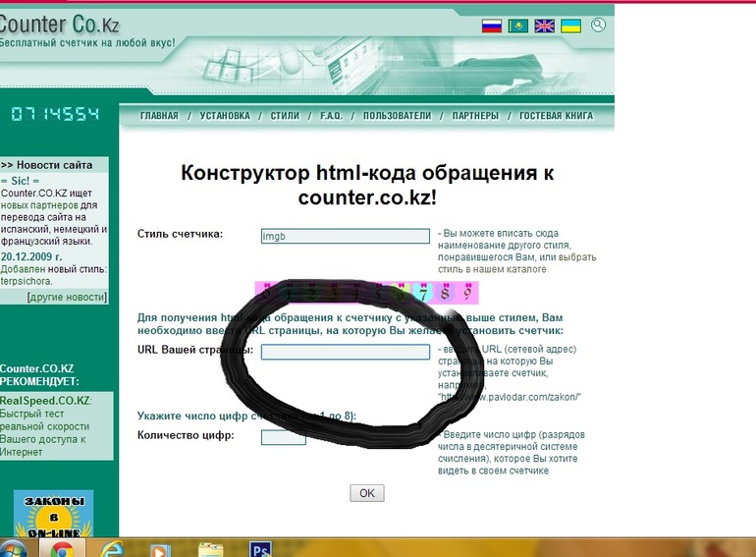Click digit 8 in the style preview
Viewport: 756px width, 557px height.
(446, 293)
